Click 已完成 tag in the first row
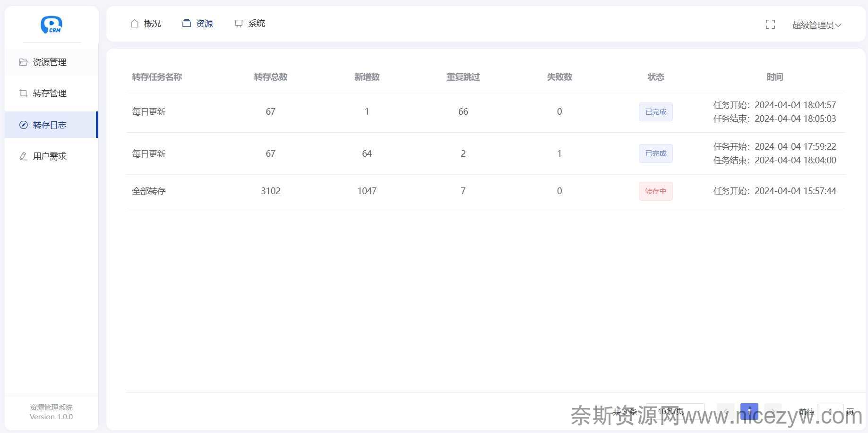The height and width of the screenshot is (433, 868). 655,112
